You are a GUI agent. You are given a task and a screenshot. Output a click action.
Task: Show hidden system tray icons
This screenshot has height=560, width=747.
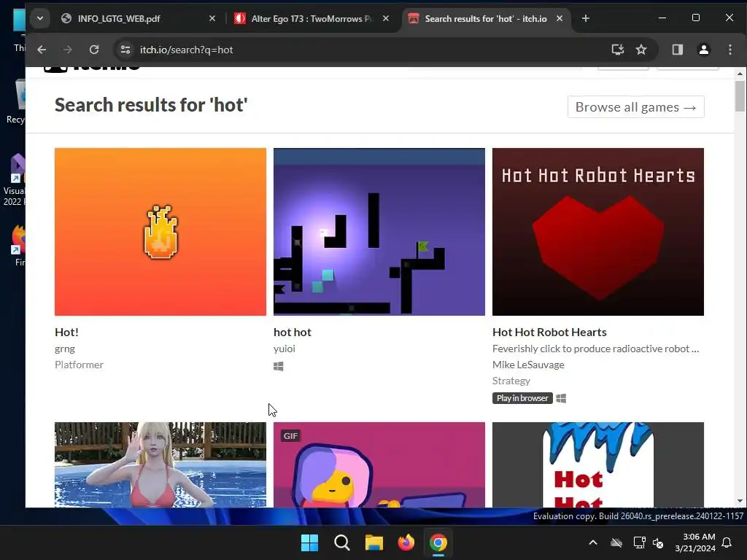click(x=593, y=542)
